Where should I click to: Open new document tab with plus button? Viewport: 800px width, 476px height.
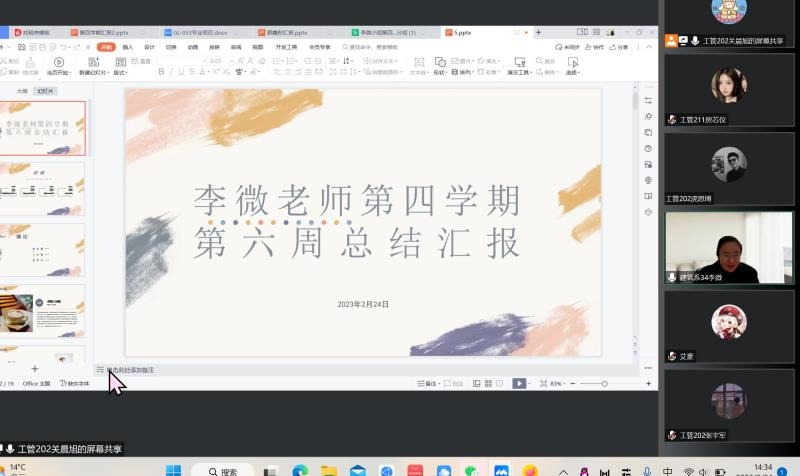pyautogui.click(x=540, y=32)
